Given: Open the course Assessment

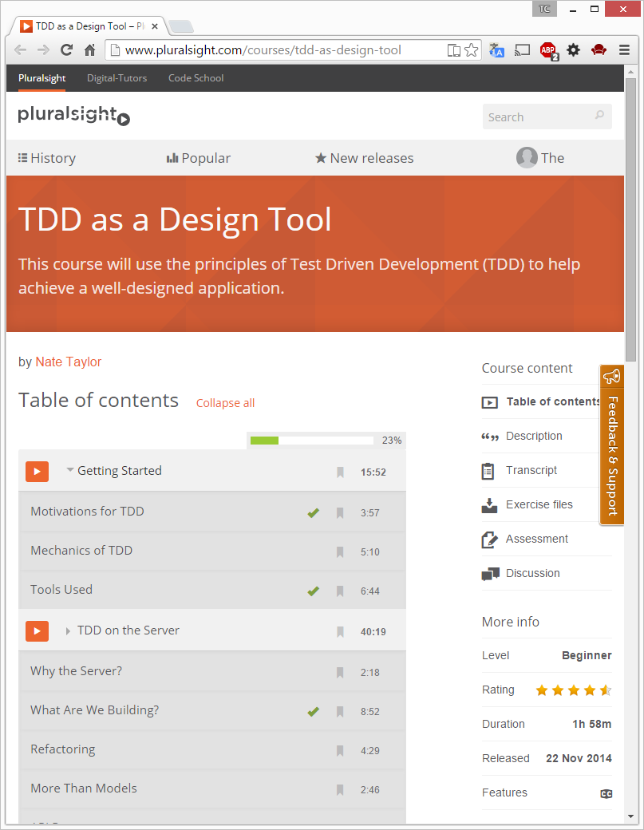Looking at the screenshot, I should (536, 539).
